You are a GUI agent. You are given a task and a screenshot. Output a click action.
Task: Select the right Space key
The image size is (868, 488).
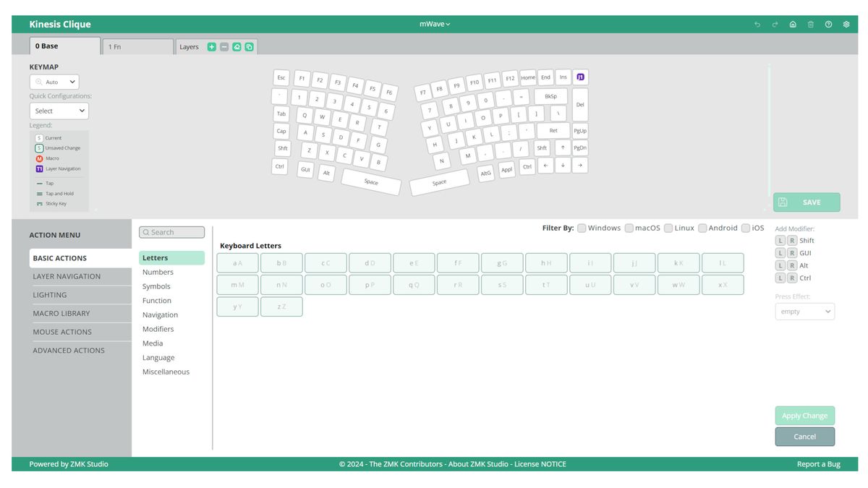[439, 183]
